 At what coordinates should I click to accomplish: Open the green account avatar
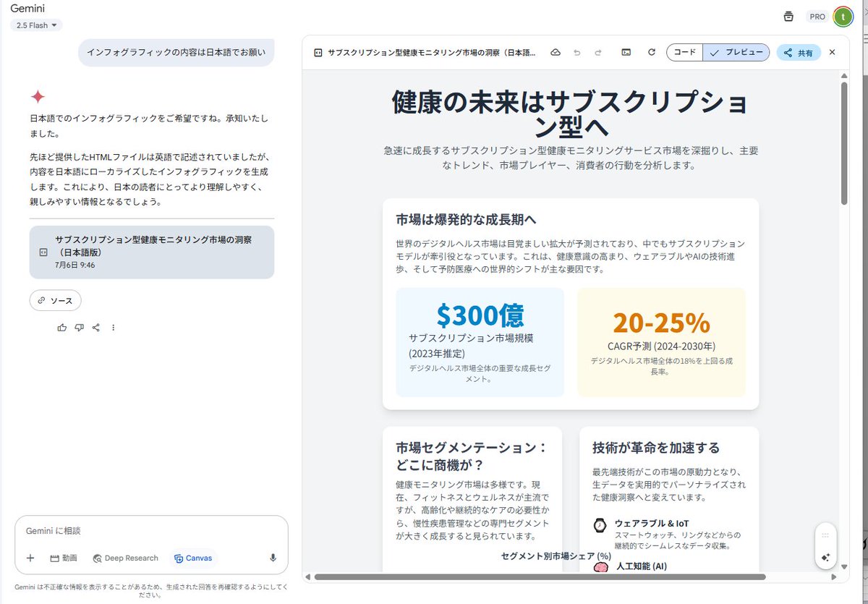tap(843, 16)
